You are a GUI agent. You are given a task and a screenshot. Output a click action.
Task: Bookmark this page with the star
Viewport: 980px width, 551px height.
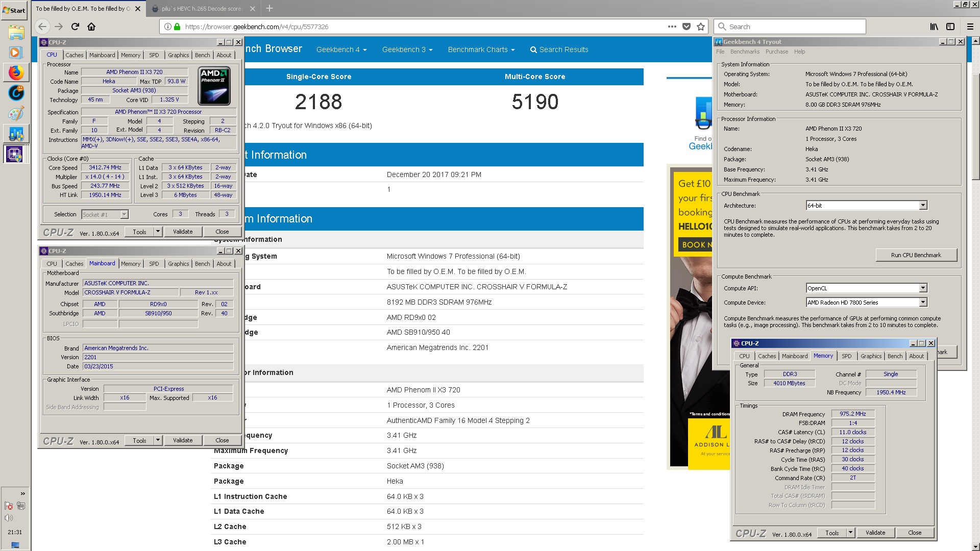pos(701,27)
